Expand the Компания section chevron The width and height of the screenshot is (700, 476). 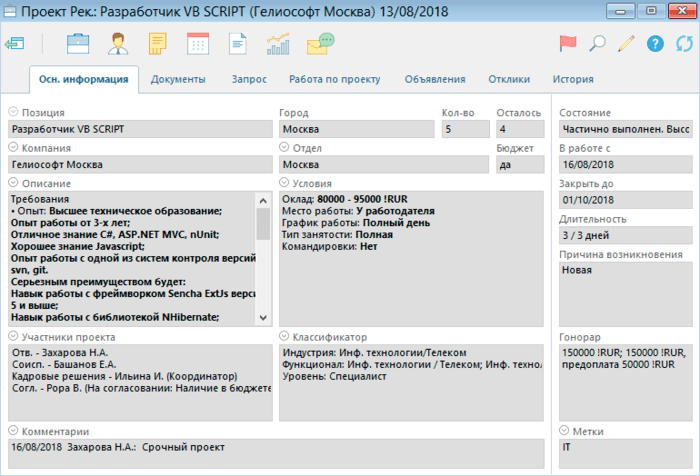13,146
